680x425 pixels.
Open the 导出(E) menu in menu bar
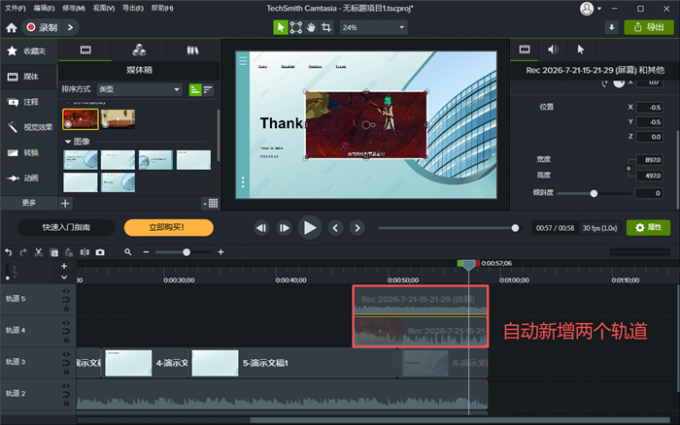pos(133,8)
